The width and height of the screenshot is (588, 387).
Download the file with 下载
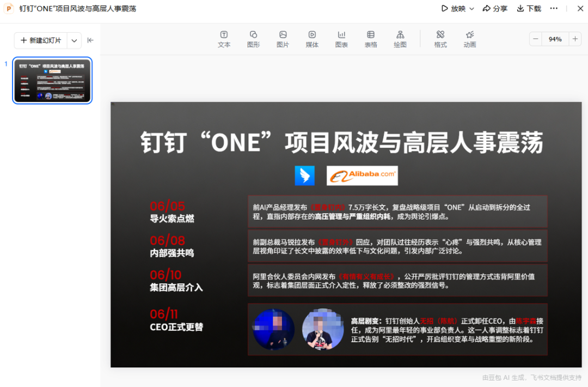click(529, 8)
